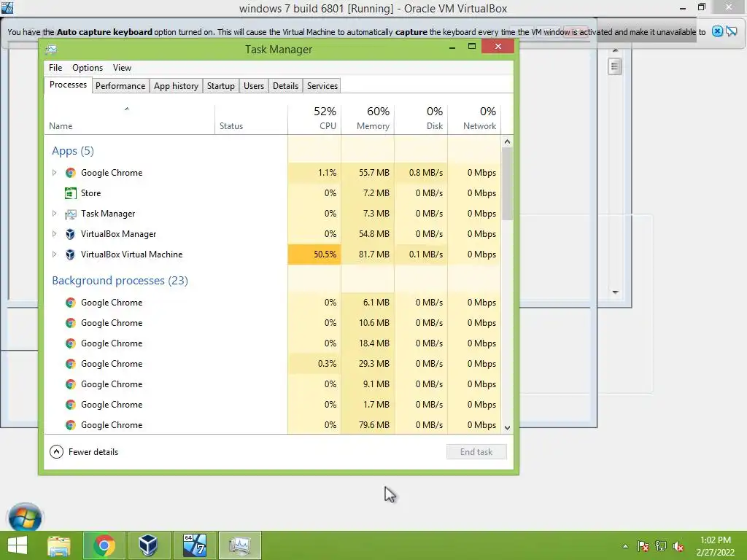The width and height of the screenshot is (747, 560).
Task: Click the End task button
Action: click(x=476, y=452)
